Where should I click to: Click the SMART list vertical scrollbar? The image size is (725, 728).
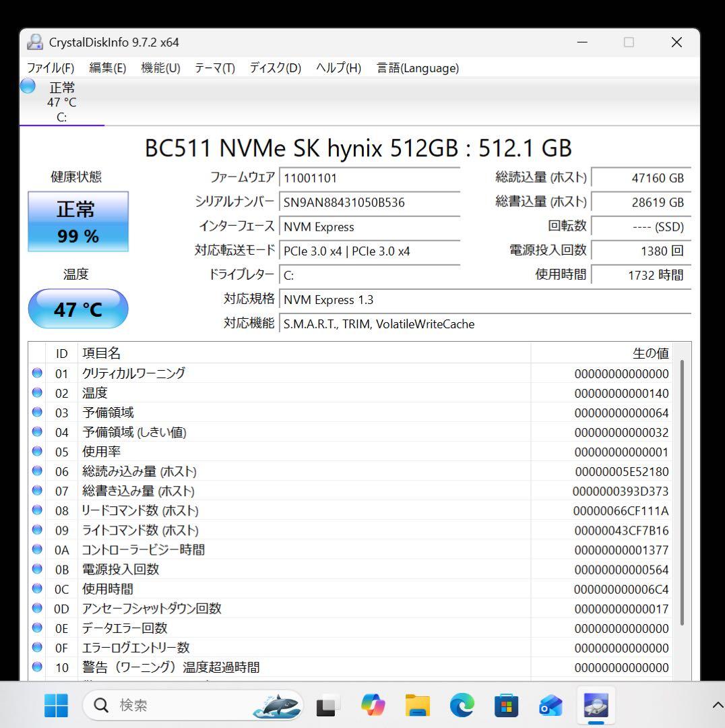[x=682, y=492]
